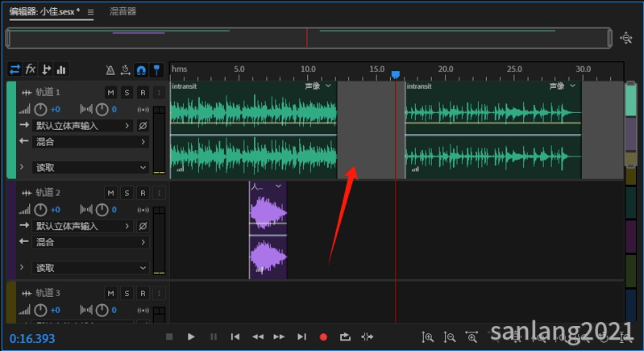Click 轨道 3 volume knob
The image size is (644, 351).
40,310
